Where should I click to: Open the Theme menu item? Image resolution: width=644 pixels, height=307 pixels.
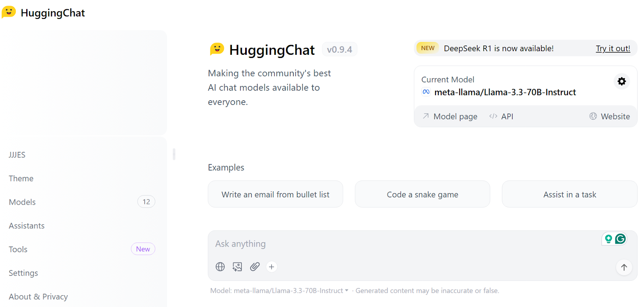pos(21,178)
